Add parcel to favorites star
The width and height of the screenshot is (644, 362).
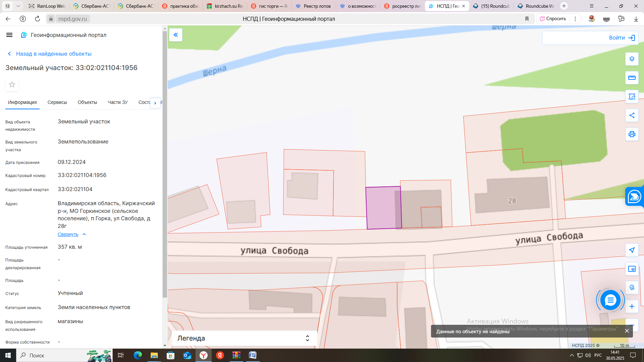pos(12,84)
